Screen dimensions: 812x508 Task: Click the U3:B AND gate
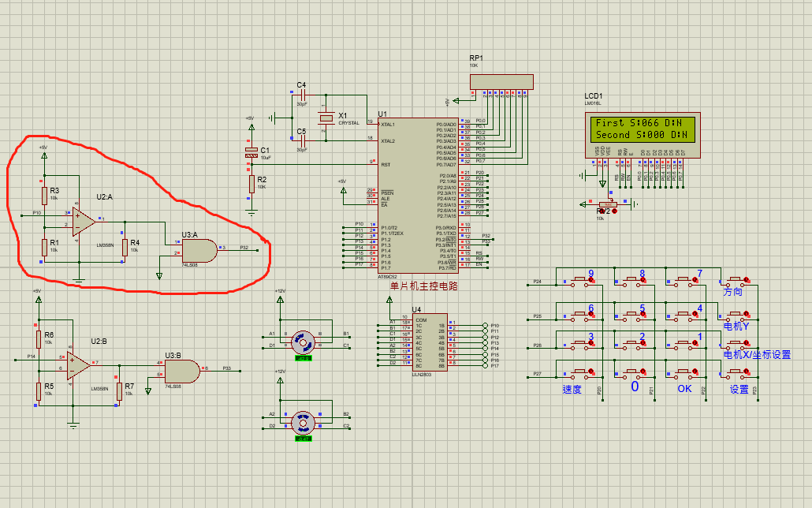(182, 372)
